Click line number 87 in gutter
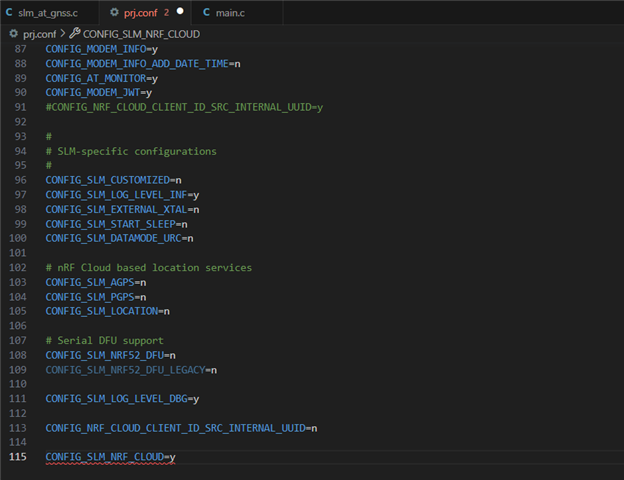Screen dimensions: 624x480 pos(21,49)
